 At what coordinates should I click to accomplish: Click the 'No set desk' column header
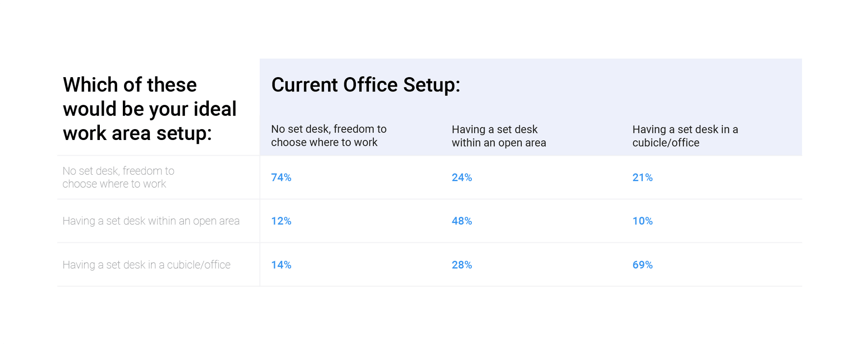(x=329, y=136)
